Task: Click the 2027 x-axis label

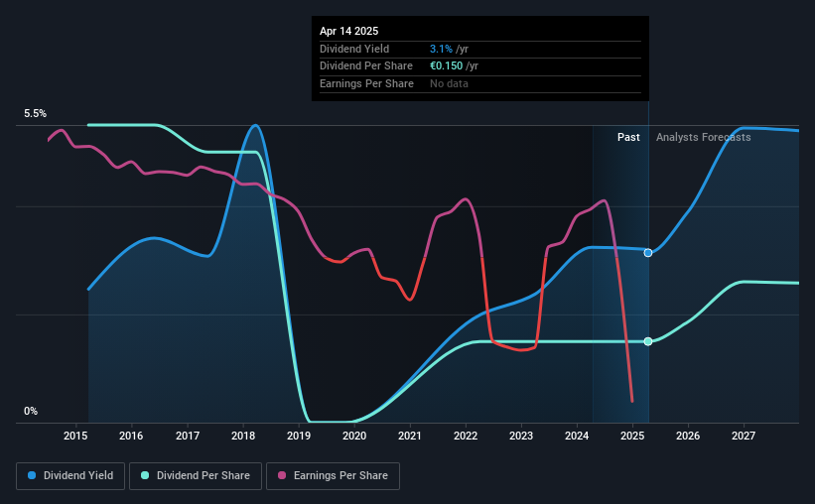Action: tap(744, 436)
